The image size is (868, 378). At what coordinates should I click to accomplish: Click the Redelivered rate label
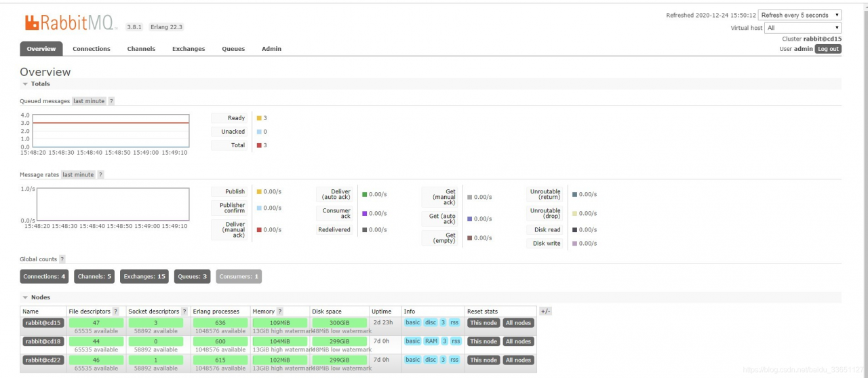[334, 229]
